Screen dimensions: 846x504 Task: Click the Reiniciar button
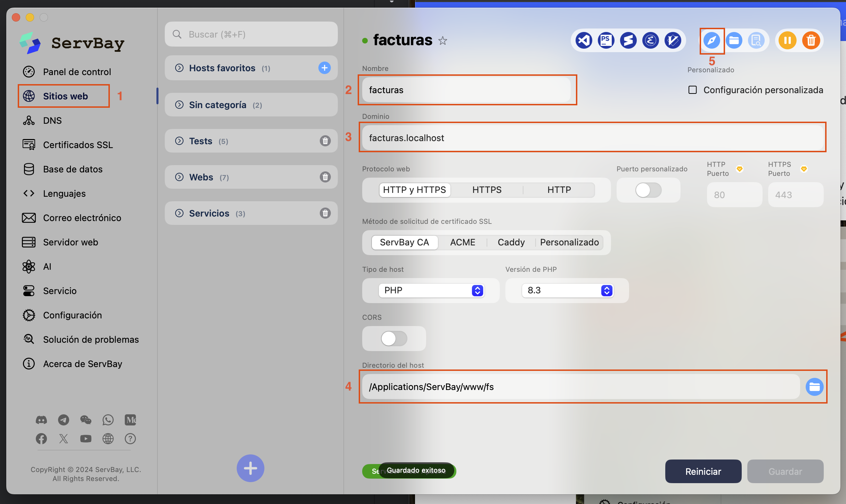[703, 471]
